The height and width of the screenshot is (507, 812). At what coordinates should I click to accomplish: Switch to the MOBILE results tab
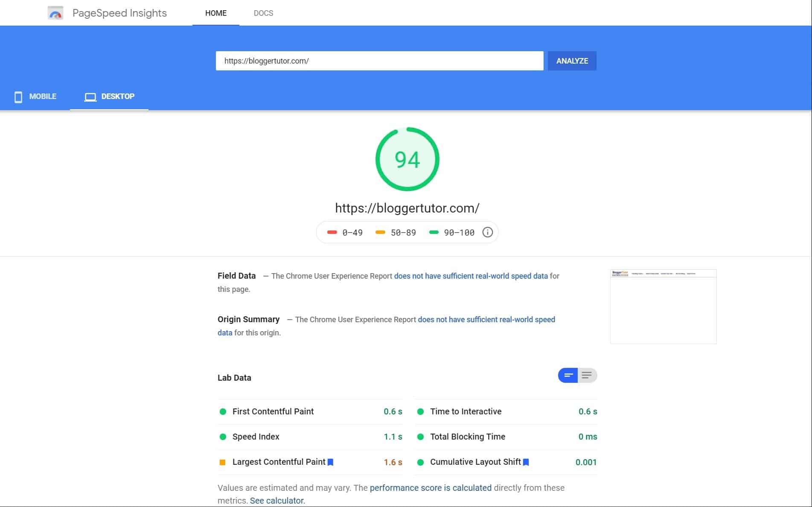click(35, 96)
